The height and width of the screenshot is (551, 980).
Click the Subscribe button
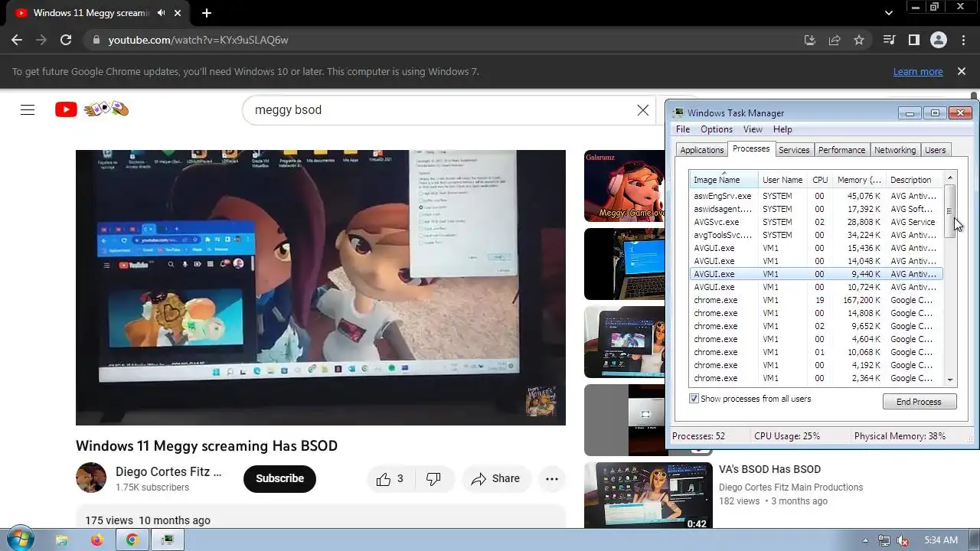[279, 478]
